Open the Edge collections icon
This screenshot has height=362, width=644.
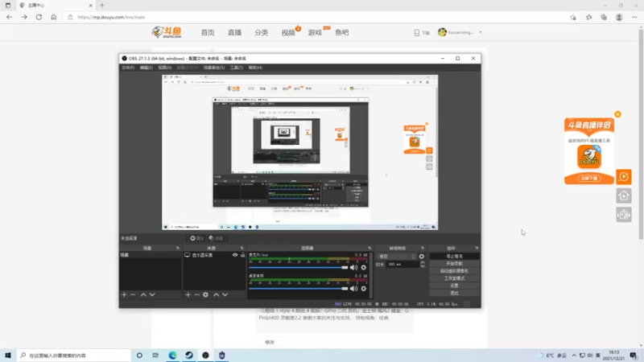click(604, 17)
